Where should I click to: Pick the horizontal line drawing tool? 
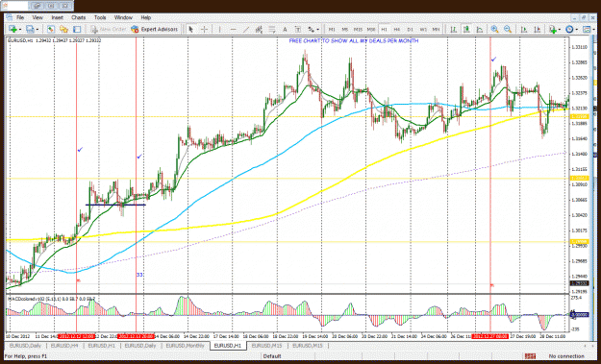(x=233, y=29)
